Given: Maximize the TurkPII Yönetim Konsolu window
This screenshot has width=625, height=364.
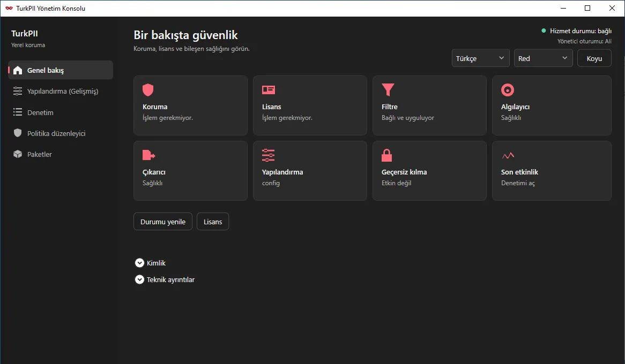Looking at the screenshot, I should pyautogui.click(x=587, y=8).
